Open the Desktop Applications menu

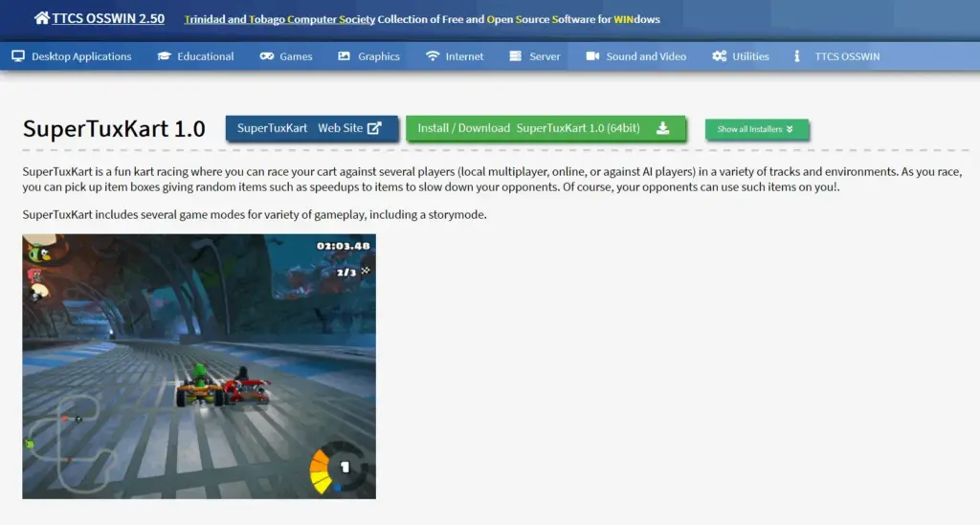[81, 56]
